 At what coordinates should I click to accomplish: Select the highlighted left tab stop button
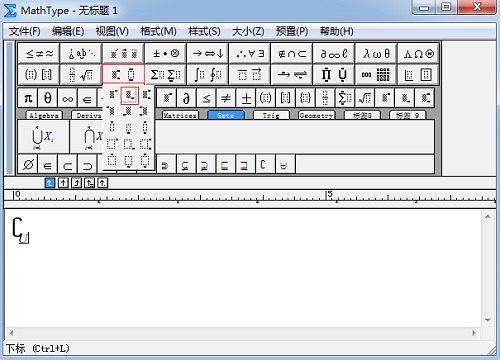pyautogui.click(x=50, y=183)
